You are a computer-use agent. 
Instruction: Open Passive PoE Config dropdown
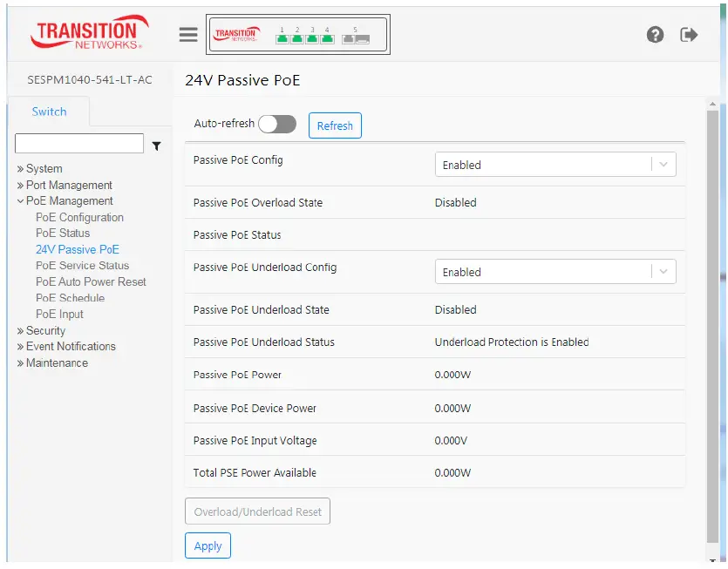tap(555, 165)
